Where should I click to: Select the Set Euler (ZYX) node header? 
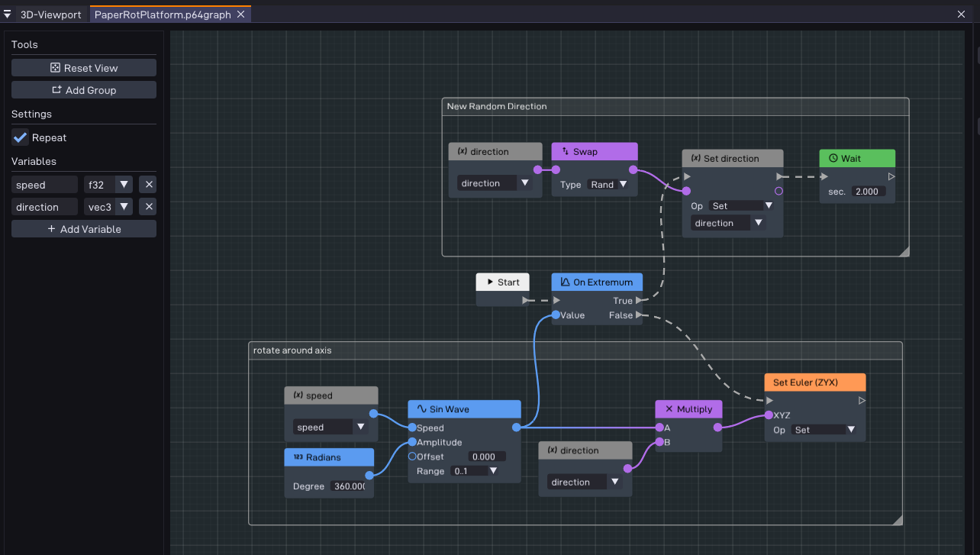pyautogui.click(x=814, y=382)
